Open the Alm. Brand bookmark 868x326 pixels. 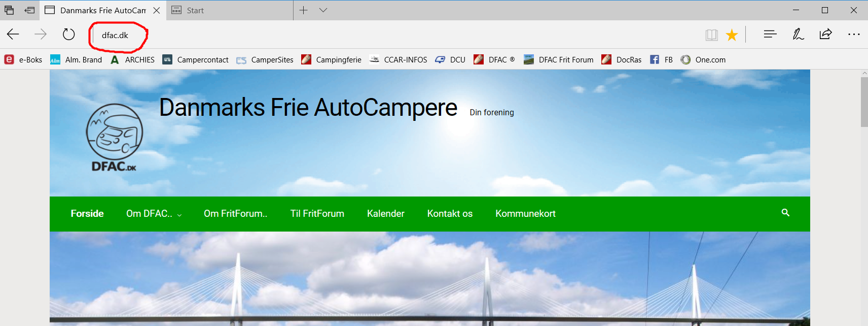pyautogui.click(x=76, y=60)
